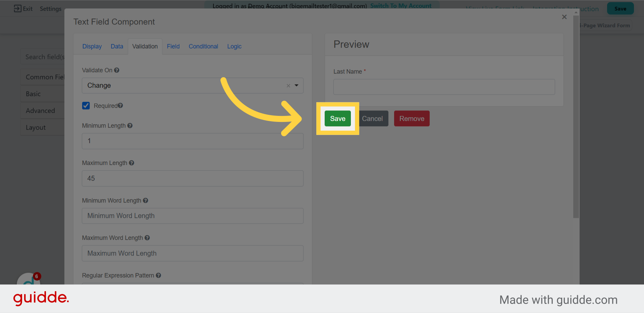
Task: Click the Maximum Length input field
Action: pyautogui.click(x=193, y=178)
